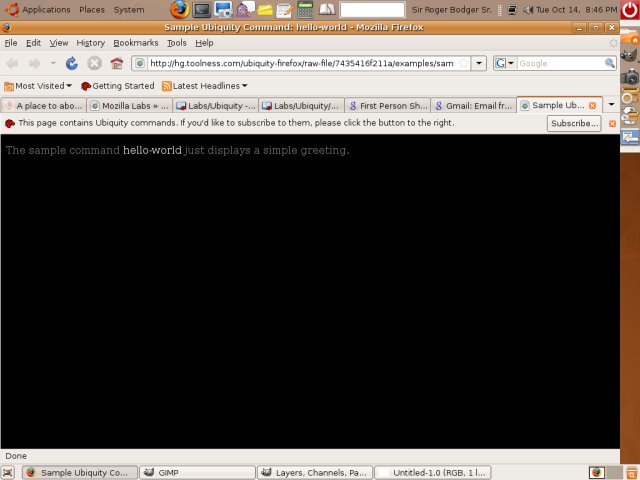Click the red power quit button
640x480 pixels.
[x=630, y=10]
